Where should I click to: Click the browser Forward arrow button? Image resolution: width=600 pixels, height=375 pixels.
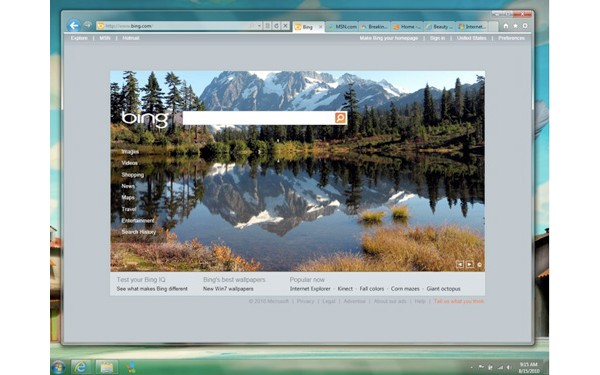pos(88,25)
